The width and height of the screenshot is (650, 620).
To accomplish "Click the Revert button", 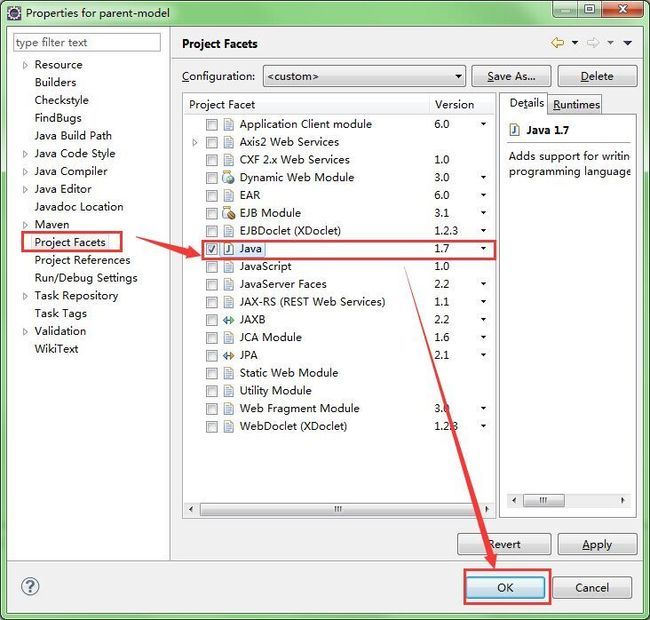I will [504, 544].
